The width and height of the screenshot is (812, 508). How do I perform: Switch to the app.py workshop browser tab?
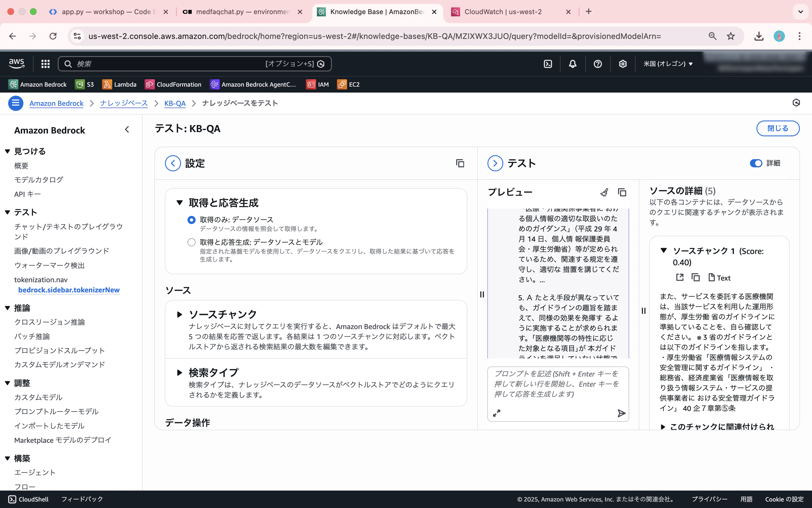(x=109, y=12)
